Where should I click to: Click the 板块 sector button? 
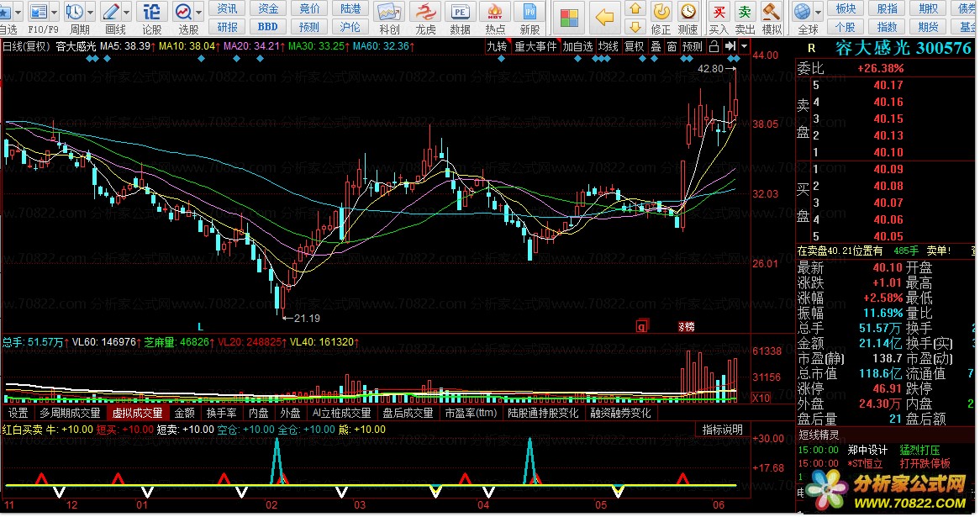[846, 8]
